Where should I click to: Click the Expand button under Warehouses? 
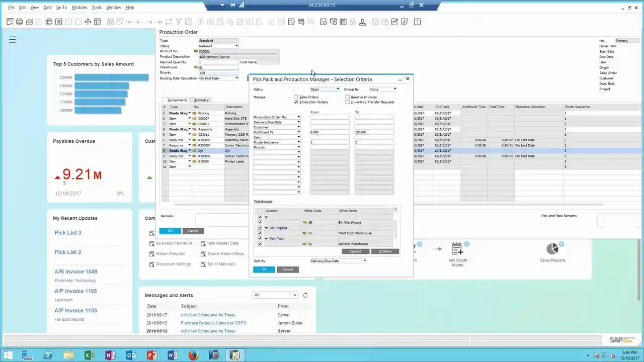(356, 251)
